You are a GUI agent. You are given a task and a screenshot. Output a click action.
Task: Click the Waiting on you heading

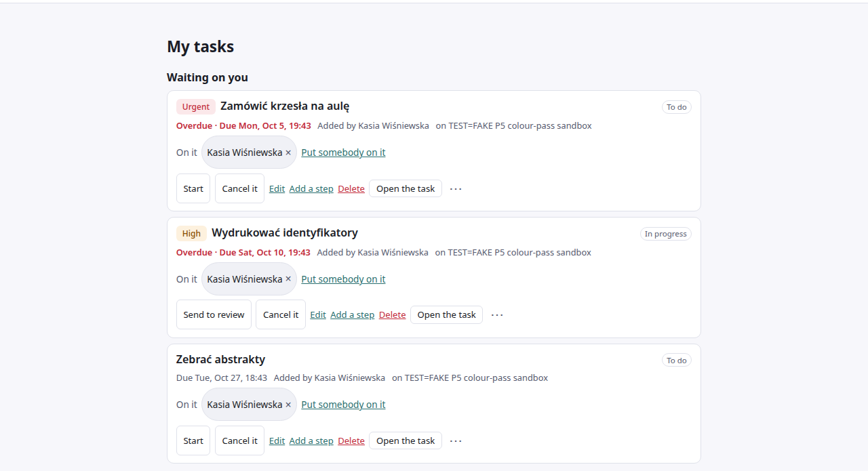208,77
